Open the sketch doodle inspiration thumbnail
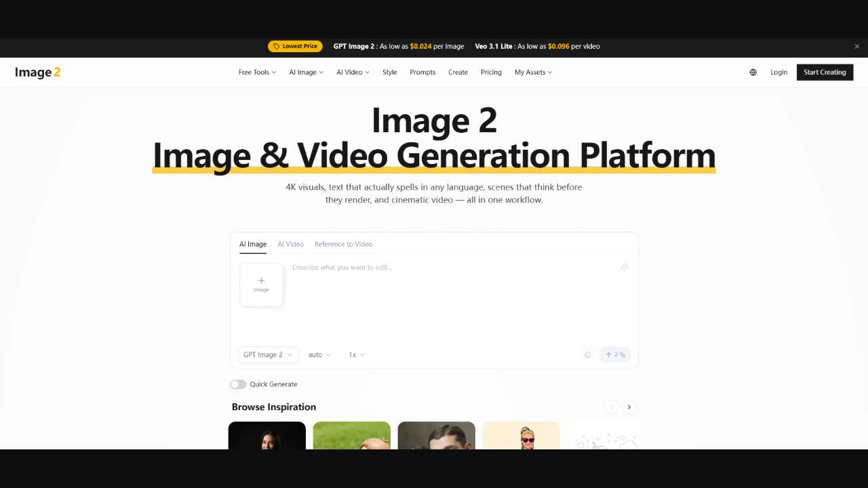This screenshot has height=488, width=868. click(x=604, y=435)
